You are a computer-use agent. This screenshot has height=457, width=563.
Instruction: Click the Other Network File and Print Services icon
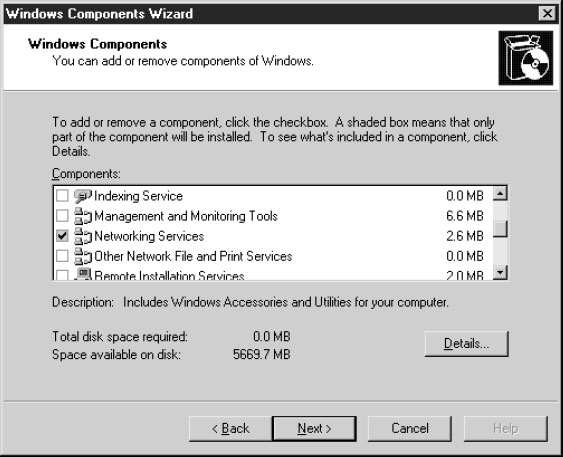pyautogui.click(x=83, y=256)
